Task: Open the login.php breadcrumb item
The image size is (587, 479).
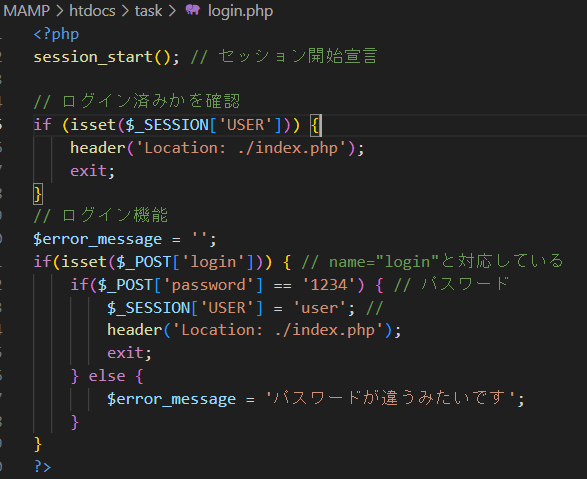Action: pyautogui.click(x=240, y=11)
